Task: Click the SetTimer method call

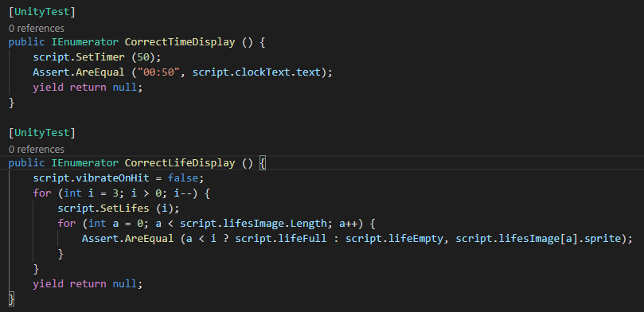Action: tap(100, 57)
